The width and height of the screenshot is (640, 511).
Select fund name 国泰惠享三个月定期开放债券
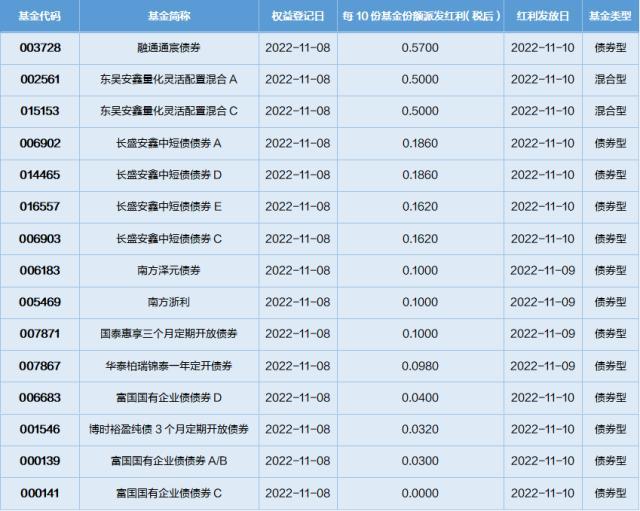pos(169,333)
